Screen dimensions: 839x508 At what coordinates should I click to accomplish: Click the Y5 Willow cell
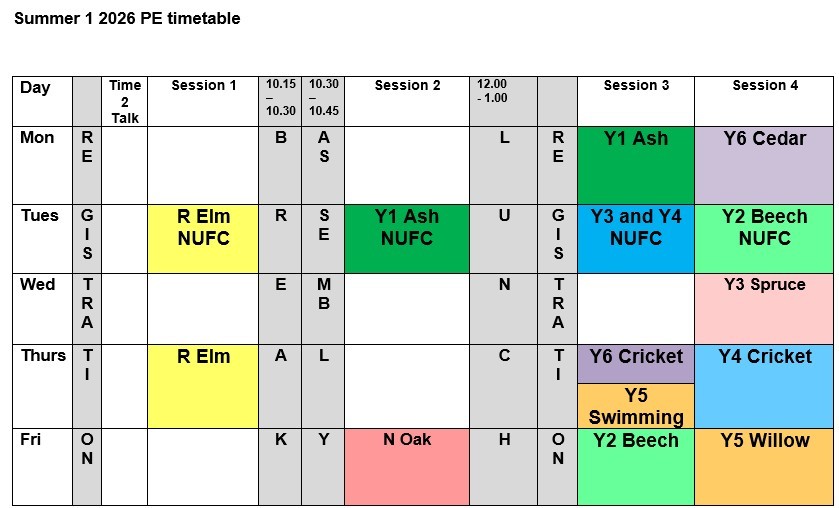[765, 467]
